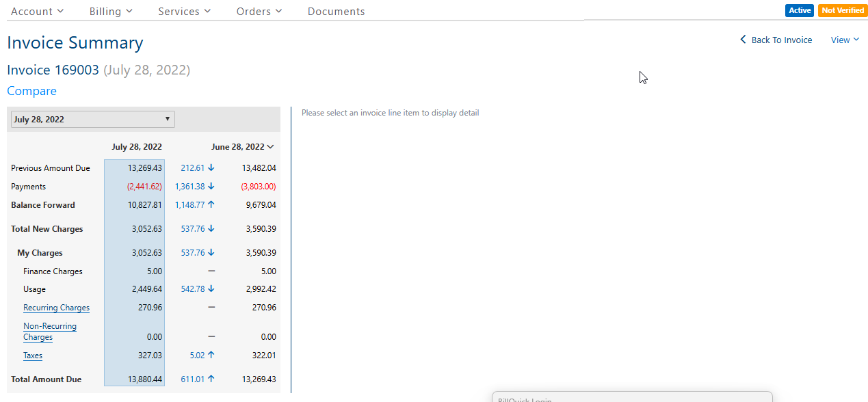Expand the Orders dropdown menu

[x=259, y=11]
